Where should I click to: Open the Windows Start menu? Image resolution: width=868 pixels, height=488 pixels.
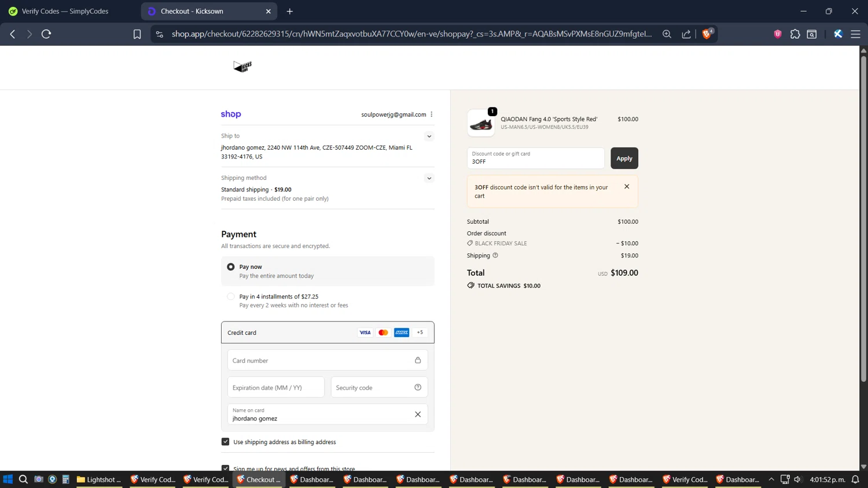(8, 479)
